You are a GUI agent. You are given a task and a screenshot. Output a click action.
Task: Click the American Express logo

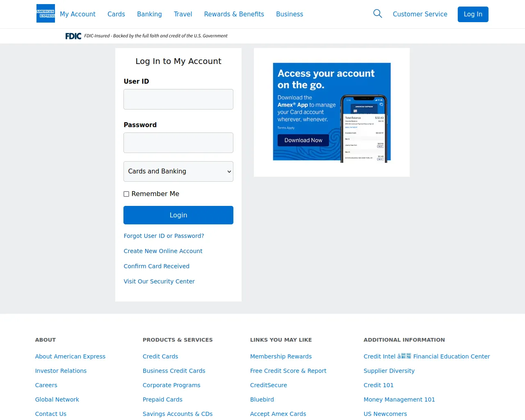(x=46, y=14)
